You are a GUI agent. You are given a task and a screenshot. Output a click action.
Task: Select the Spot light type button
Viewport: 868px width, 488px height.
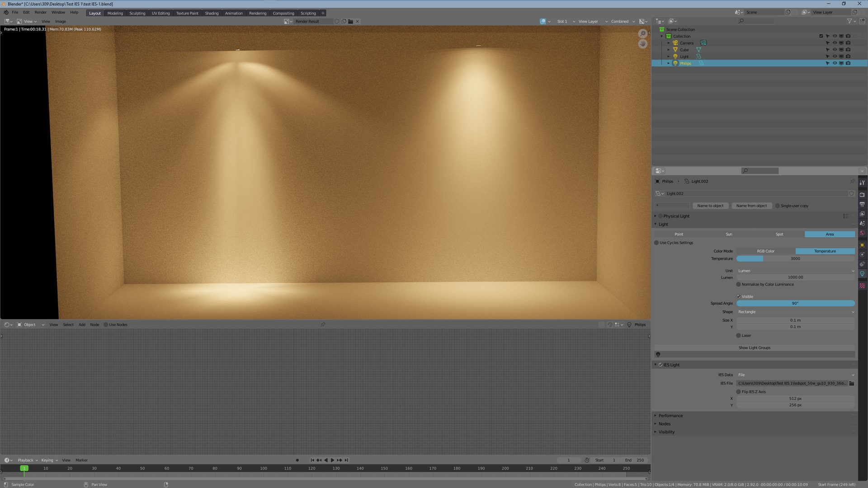[x=779, y=234]
